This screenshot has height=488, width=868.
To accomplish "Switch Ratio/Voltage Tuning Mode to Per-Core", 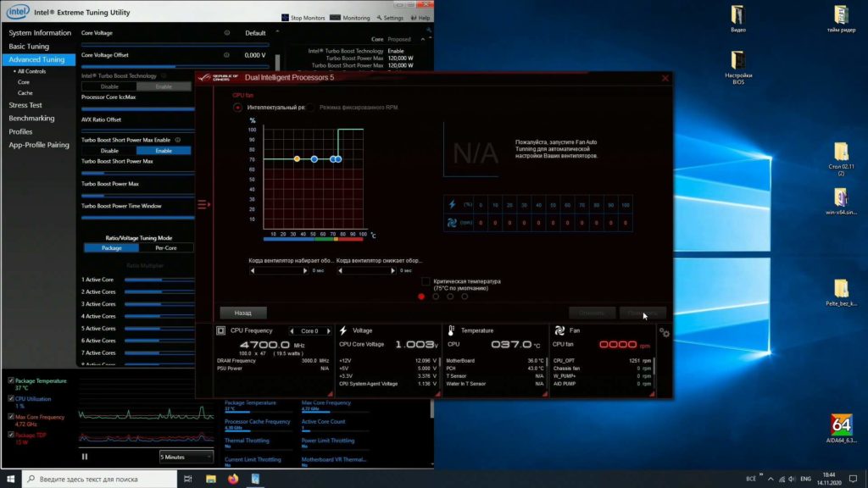I will (165, 248).
